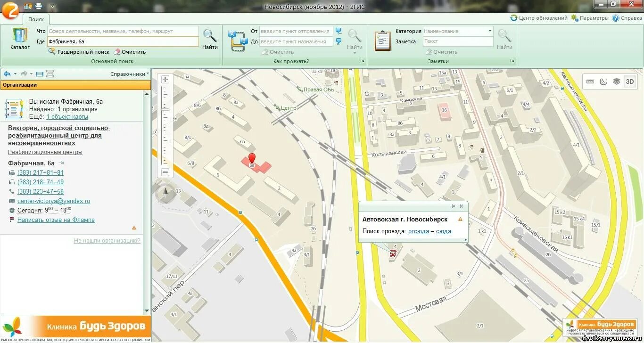Open the Заметки group dialog launcher
Viewport: 644px width, 343px height.
(512, 61)
